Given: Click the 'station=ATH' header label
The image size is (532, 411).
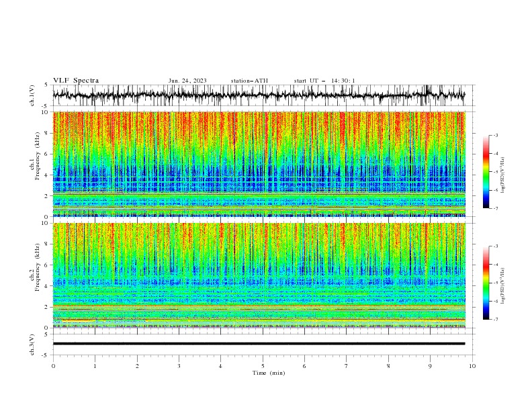Looking at the screenshot, I should (249, 81).
